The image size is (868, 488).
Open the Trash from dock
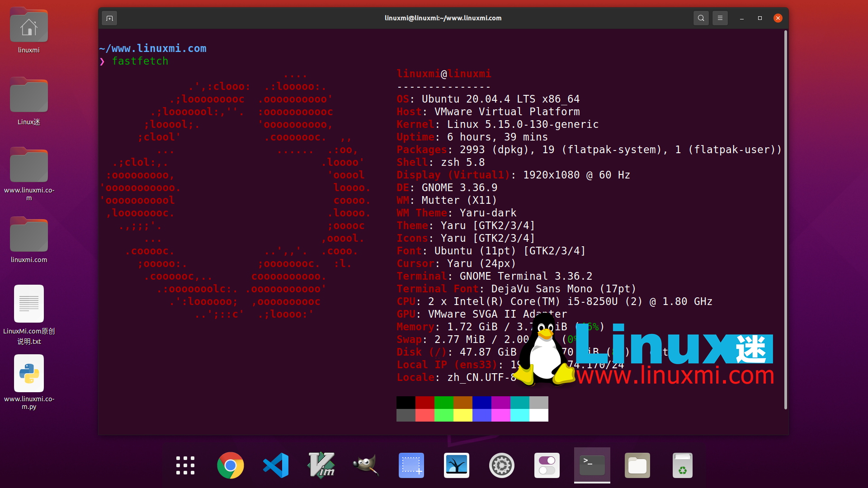[683, 465]
